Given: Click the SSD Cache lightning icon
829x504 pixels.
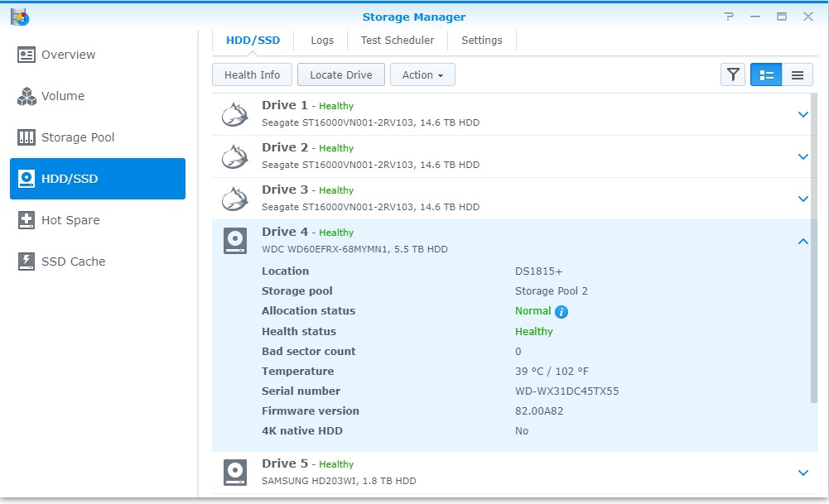Looking at the screenshot, I should click(x=27, y=261).
